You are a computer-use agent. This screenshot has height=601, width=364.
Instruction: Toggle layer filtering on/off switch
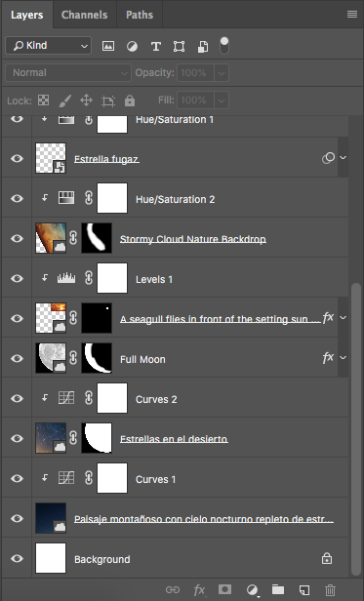224,46
